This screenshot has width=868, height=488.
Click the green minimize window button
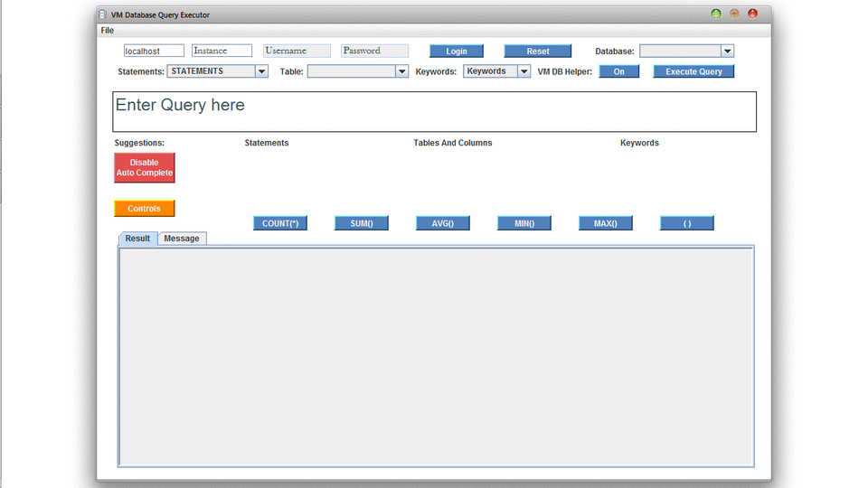click(x=716, y=14)
